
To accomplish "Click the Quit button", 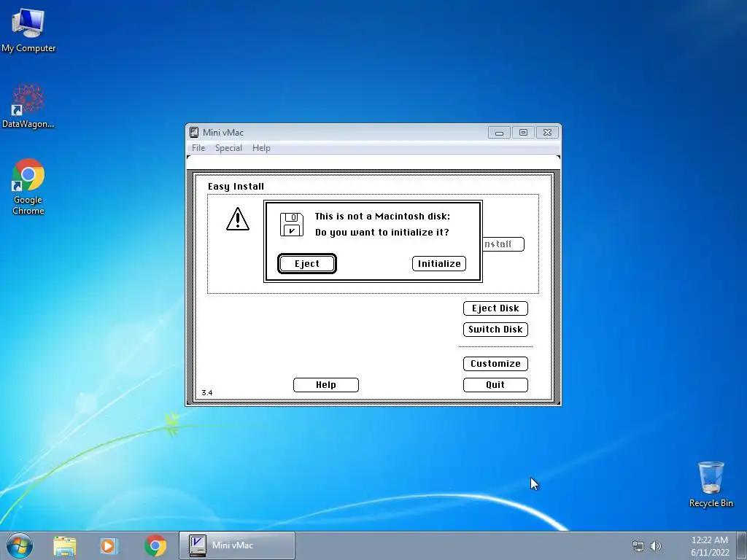I will [495, 385].
